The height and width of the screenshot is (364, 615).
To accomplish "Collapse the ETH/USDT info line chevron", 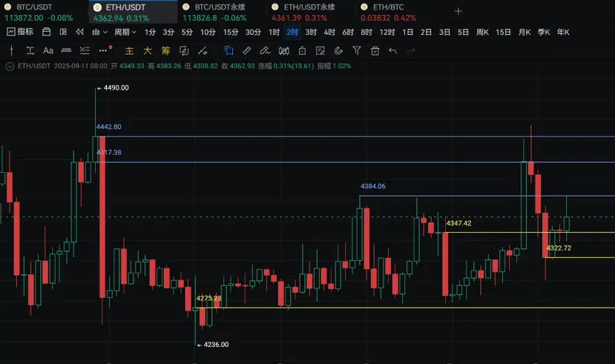I will pyautogui.click(x=10, y=66).
